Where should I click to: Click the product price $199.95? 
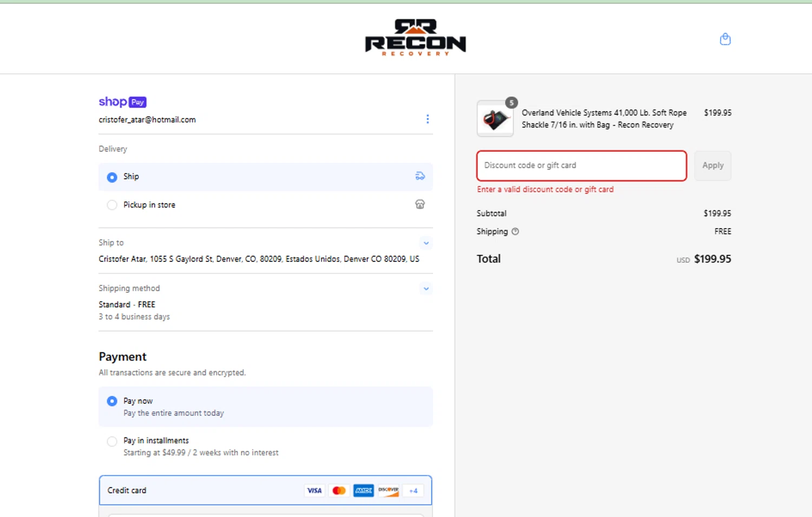click(x=717, y=113)
